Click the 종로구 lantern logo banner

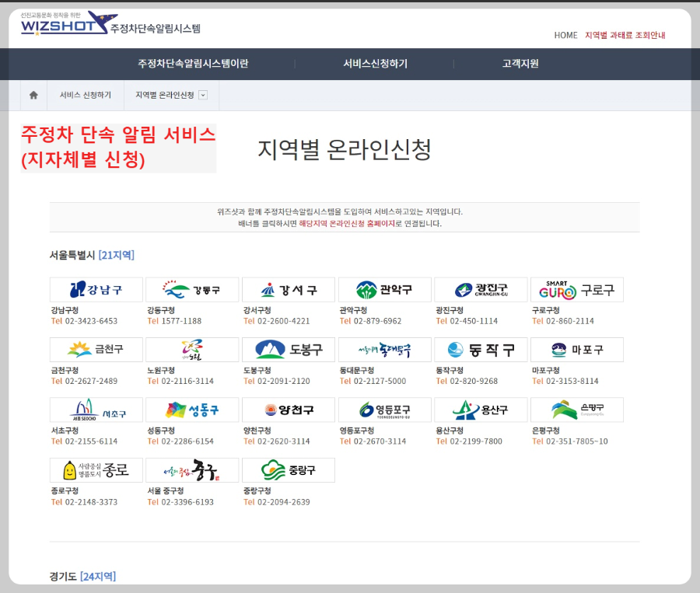96,469
